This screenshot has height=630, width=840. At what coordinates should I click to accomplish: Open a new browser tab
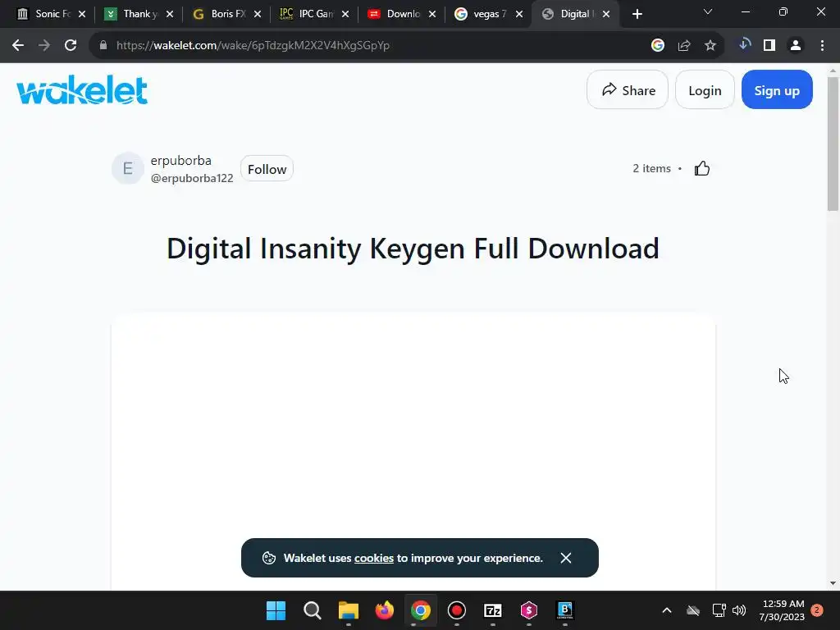coord(637,14)
